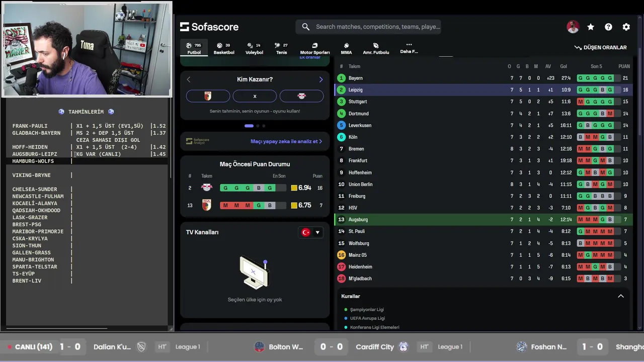Click the CANLI (141) live ticker label
The height and width of the screenshot is (362, 644).
pyautogui.click(x=30, y=347)
